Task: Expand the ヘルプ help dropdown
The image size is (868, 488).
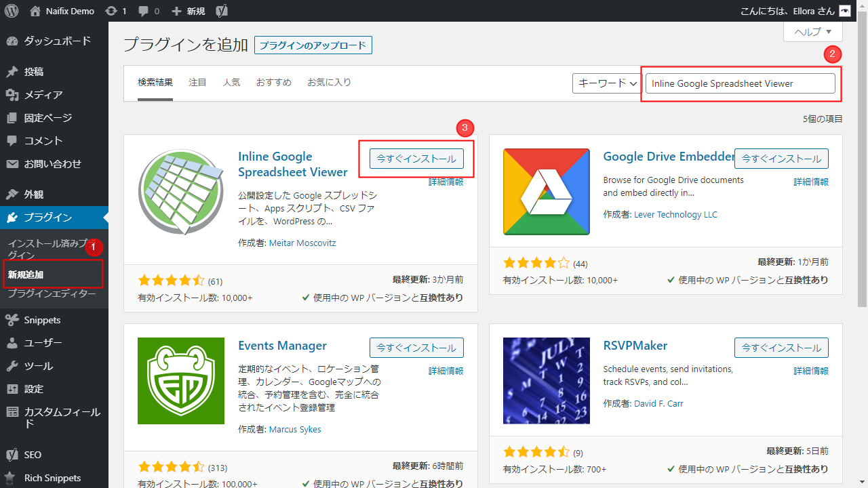Action: pos(813,31)
